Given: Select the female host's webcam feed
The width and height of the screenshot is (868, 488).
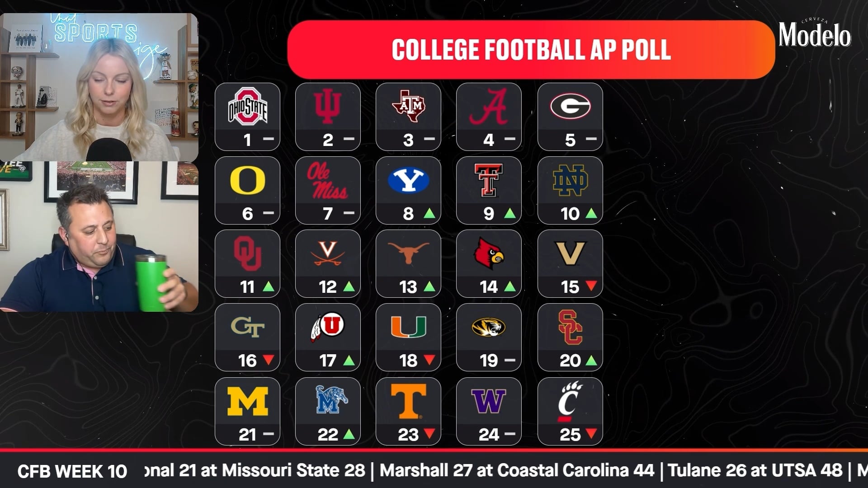Looking at the screenshot, I should pos(99,87).
